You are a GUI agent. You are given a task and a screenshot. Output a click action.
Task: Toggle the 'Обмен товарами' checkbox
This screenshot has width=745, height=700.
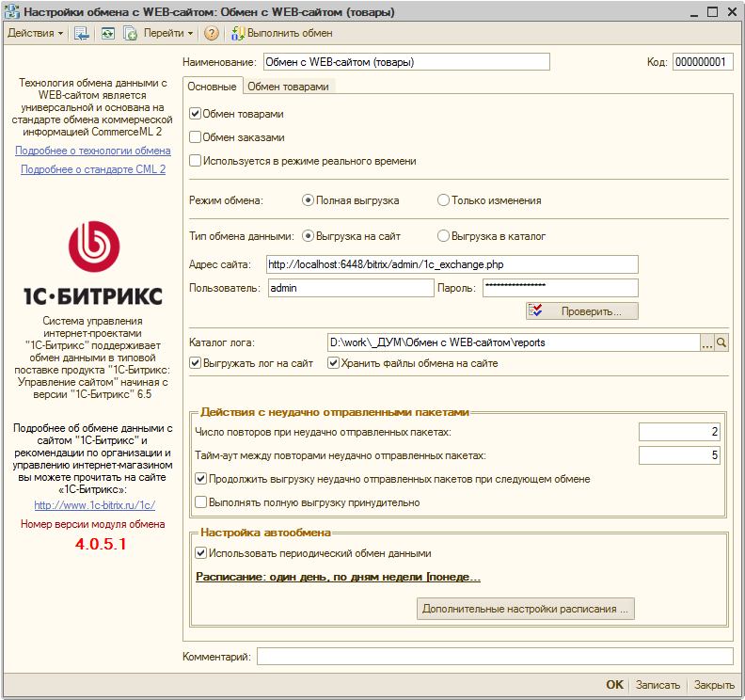pyautogui.click(x=195, y=114)
